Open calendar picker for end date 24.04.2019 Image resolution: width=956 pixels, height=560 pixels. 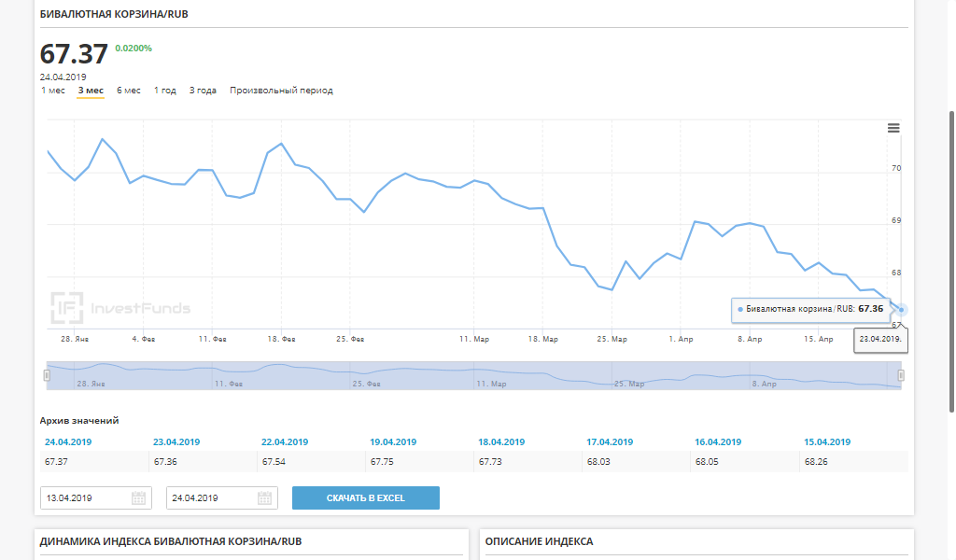click(265, 498)
